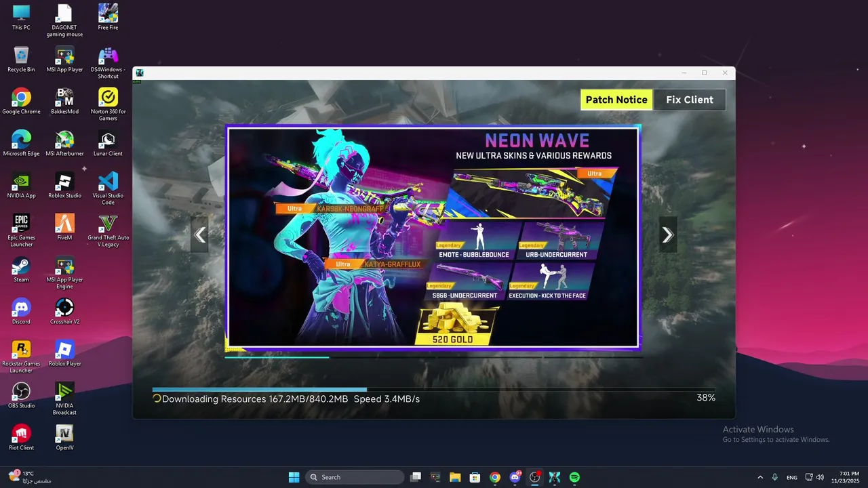868x488 pixels.
Task: Open Microsoft Store from taskbar
Action: pyautogui.click(x=475, y=477)
